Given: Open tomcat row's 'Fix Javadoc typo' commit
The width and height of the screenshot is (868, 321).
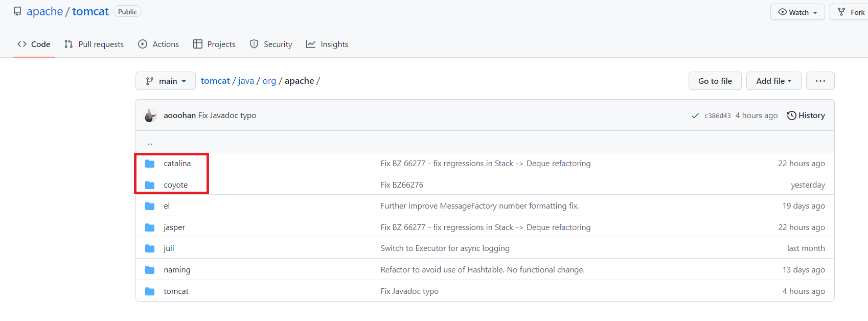Looking at the screenshot, I should [409, 291].
